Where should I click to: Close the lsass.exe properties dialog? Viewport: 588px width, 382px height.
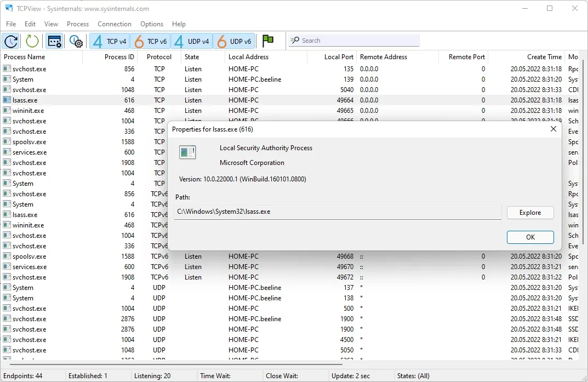[553, 129]
